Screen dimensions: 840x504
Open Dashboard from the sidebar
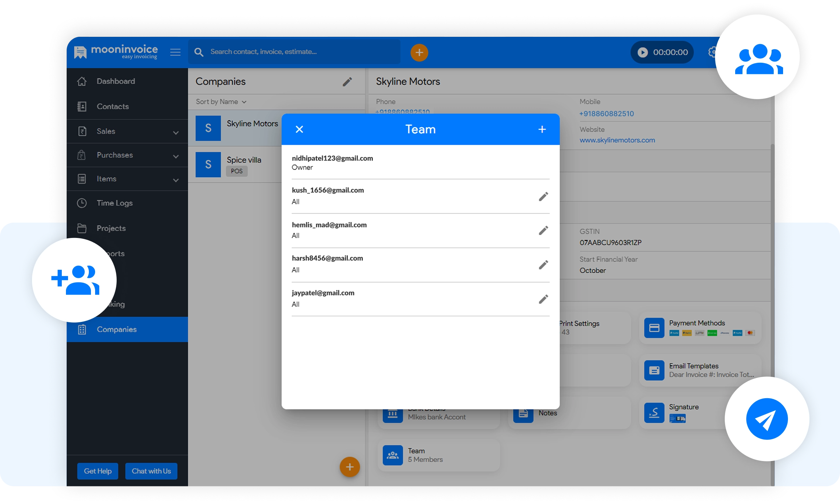pos(116,81)
